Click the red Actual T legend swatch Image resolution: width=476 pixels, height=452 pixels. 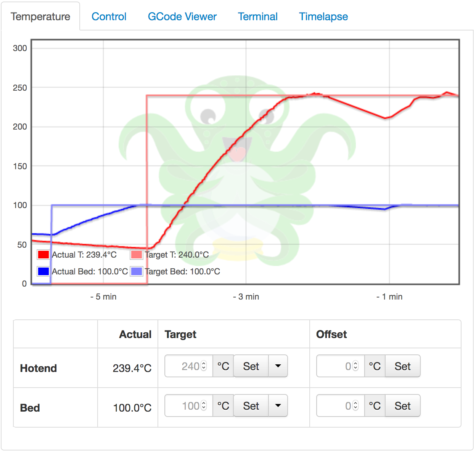coord(43,254)
